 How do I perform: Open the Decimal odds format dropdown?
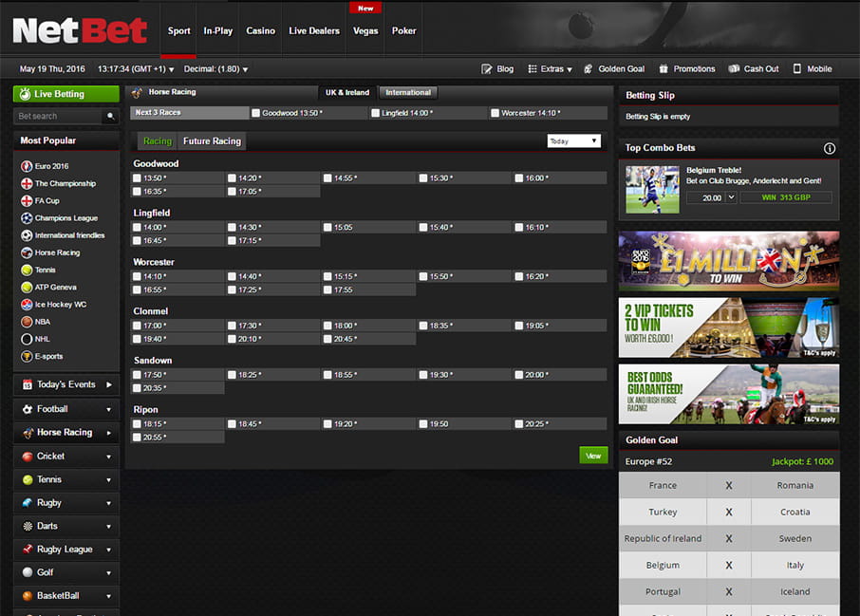215,69
